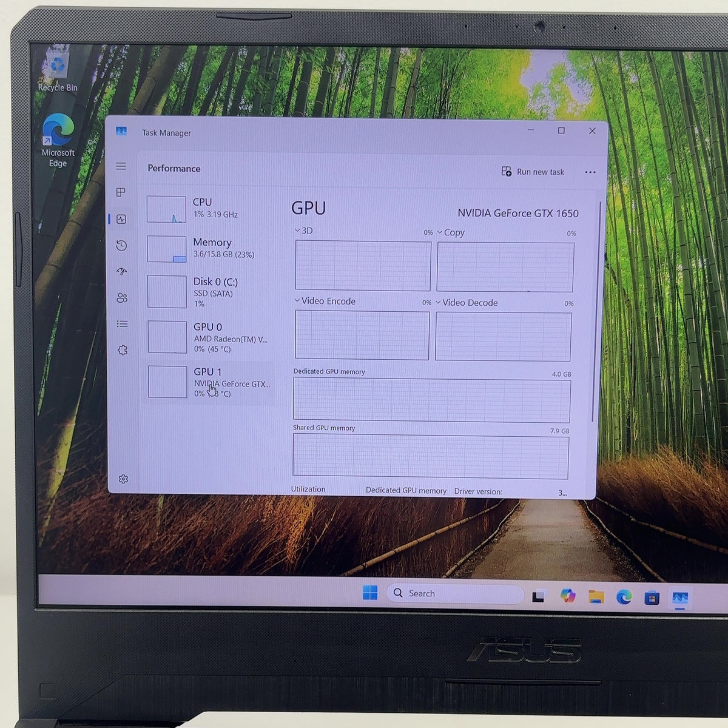Open the three-dot more options menu
Screen dimensions: 728x728
click(590, 172)
